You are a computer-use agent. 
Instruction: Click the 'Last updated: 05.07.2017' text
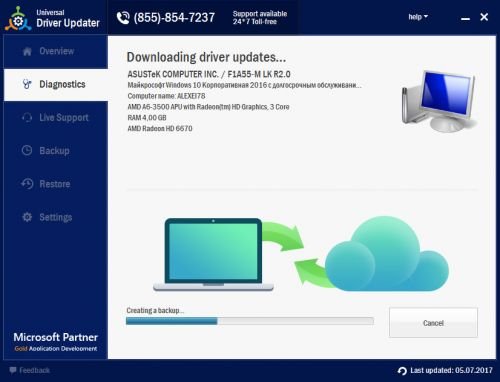coord(451,370)
